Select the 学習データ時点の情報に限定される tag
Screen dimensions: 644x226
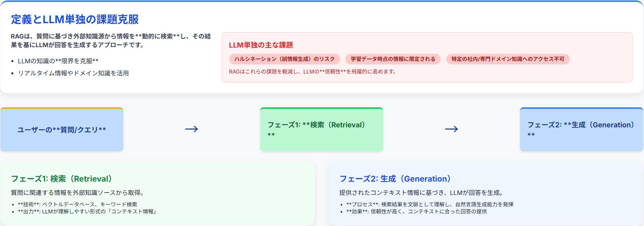tap(393, 59)
